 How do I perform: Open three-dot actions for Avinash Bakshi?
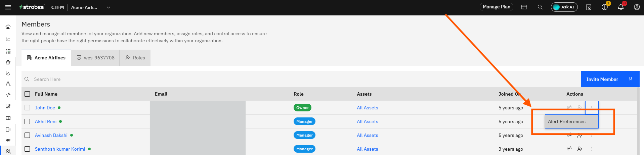[x=592, y=136]
